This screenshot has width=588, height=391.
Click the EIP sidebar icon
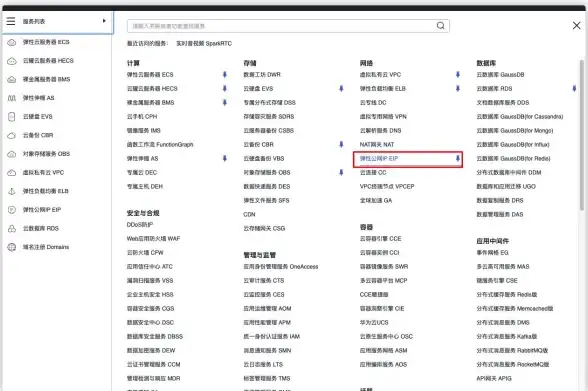coord(12,210)
